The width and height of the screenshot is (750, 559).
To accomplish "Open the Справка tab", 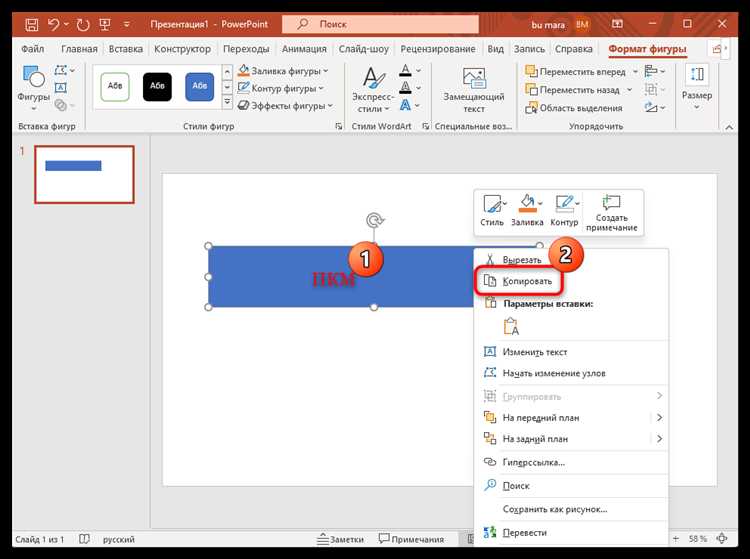I will tap(574, 49).
